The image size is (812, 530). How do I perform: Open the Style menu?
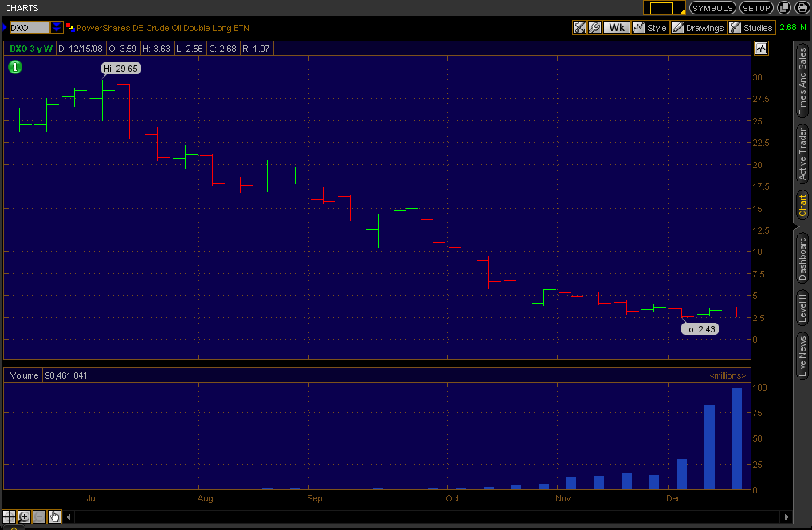click(x=649, y=27)
